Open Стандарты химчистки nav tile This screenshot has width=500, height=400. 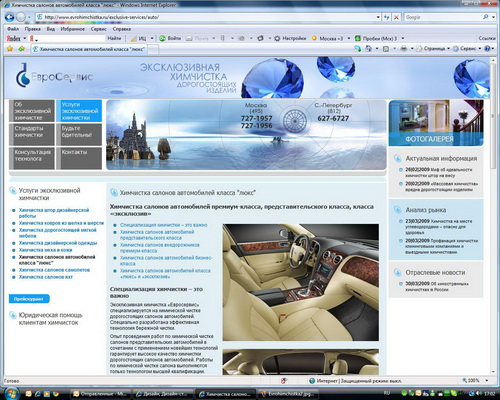tap(32, 134)
